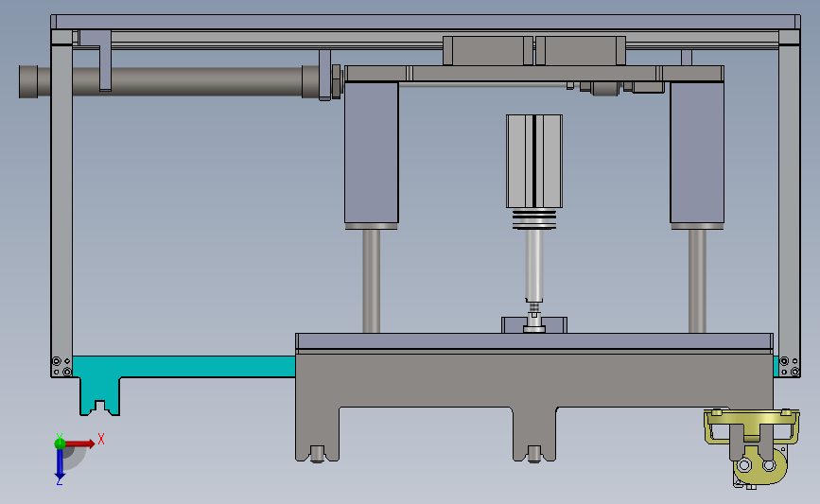Image resolution: width=820 pixels, height=504 pixels.
Task: Click the blue Z axis arrow of triad
Action: point(60,463)
